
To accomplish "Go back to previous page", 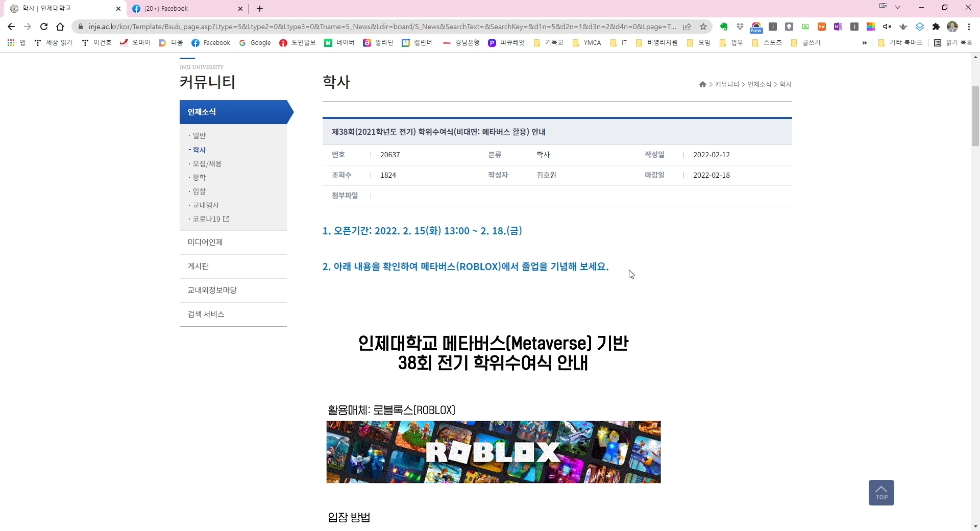I will coord(11,27).
